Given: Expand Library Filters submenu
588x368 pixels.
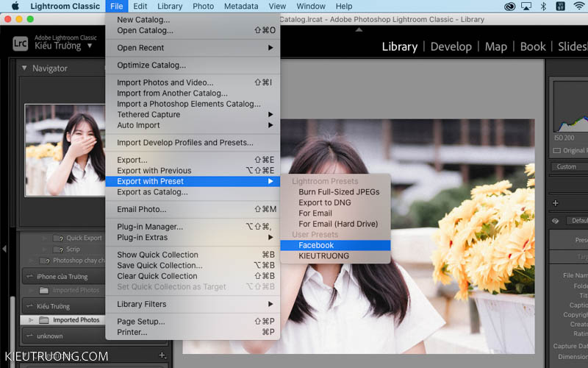Looking at the screenshot, I should coord(193,304).
